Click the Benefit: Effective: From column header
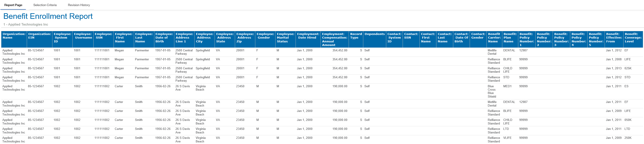The height and width of the screenshot is (144, 644). coord(614,38)
